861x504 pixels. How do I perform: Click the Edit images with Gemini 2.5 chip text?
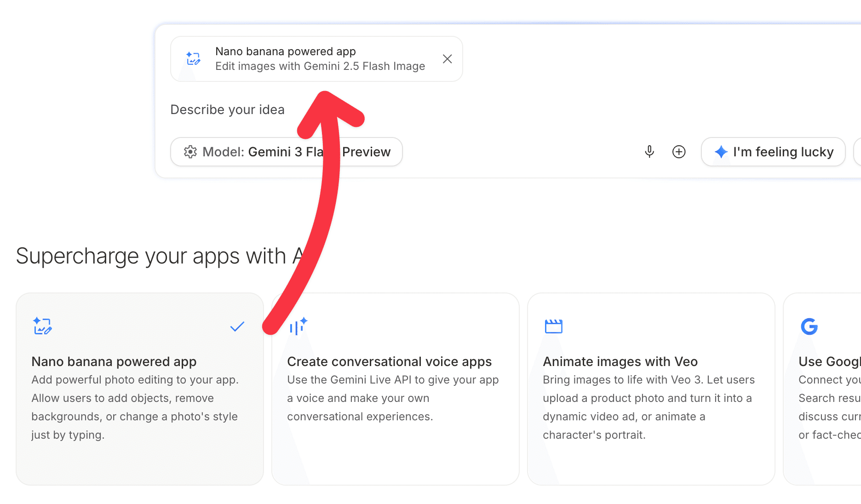320,66
